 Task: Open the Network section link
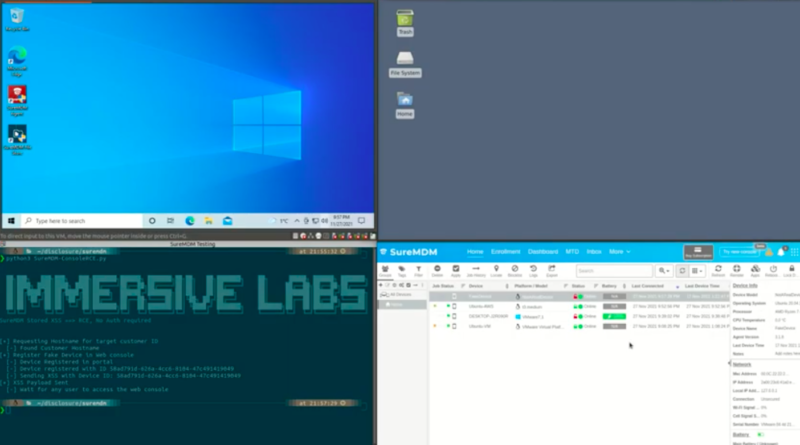coord(742,364)
